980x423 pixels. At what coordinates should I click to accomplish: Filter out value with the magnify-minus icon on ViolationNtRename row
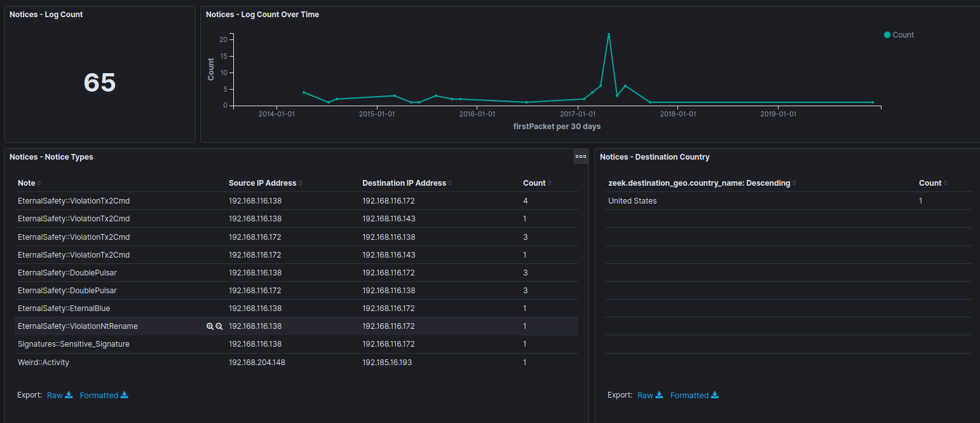(219, 326)
